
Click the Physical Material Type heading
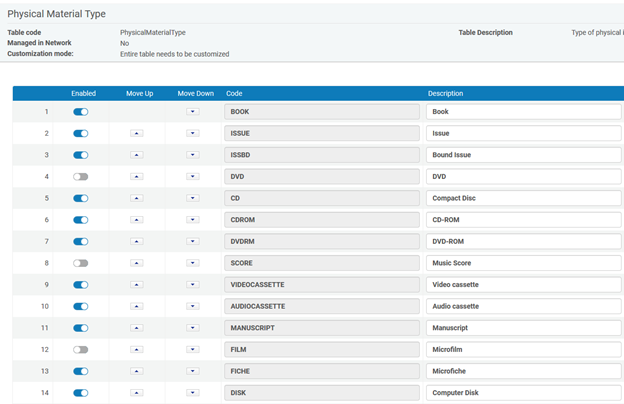tap(57, 14)
